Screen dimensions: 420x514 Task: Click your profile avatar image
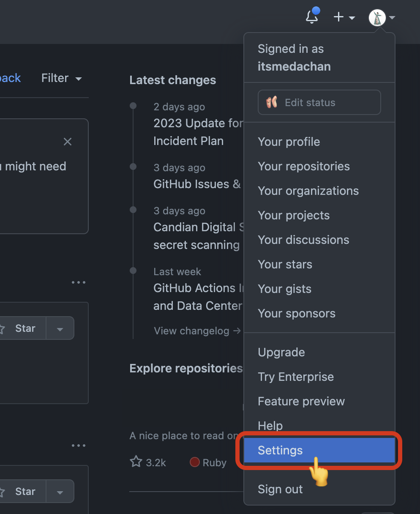(x=376, y=18)
